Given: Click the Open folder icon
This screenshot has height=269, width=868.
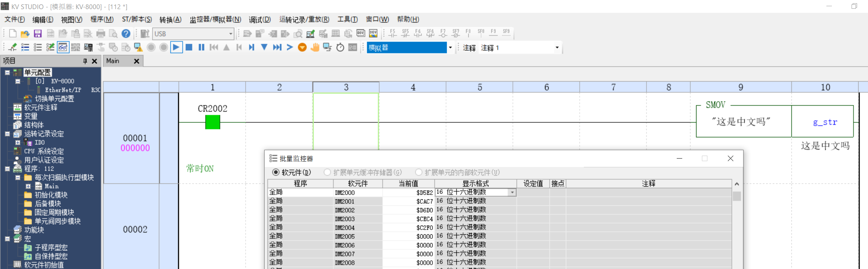Looking at the screenshot, I should point(25,34).
